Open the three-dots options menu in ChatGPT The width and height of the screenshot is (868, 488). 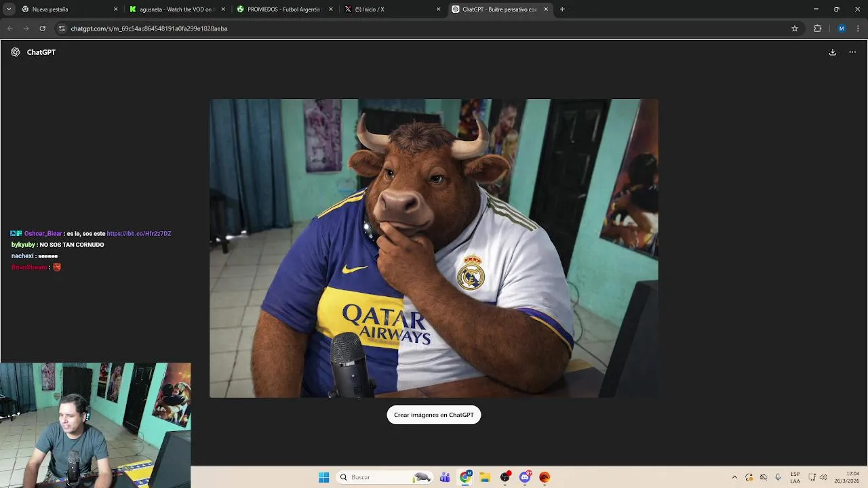click(x=852, y=52)
